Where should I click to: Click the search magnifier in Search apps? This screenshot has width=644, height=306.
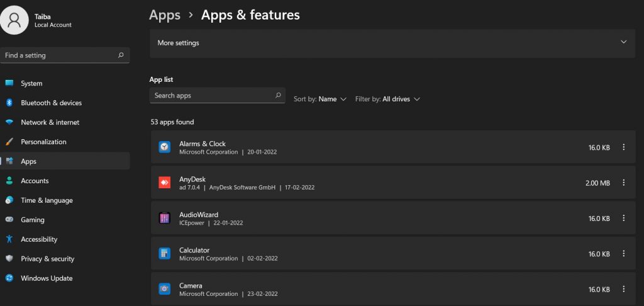[x=278, y=96]
